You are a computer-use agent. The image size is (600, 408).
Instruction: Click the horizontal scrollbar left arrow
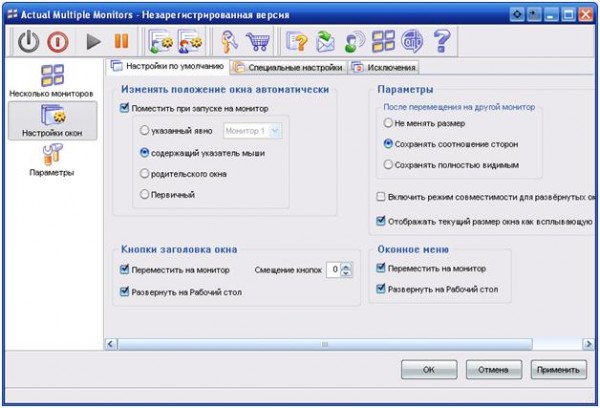(111, 344)
